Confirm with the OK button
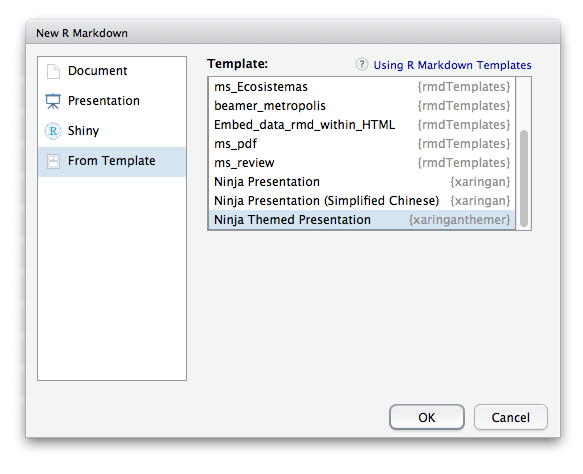This screenshot has height=474, width=583. click(427, 417)
